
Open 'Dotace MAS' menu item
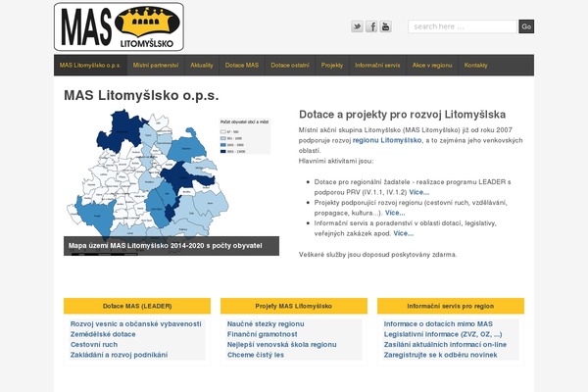[x=242, y=66]
